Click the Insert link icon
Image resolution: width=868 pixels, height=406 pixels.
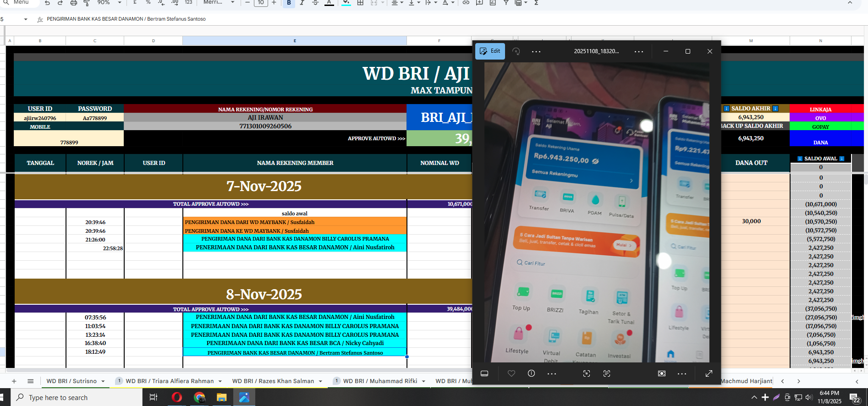(466, 3)
